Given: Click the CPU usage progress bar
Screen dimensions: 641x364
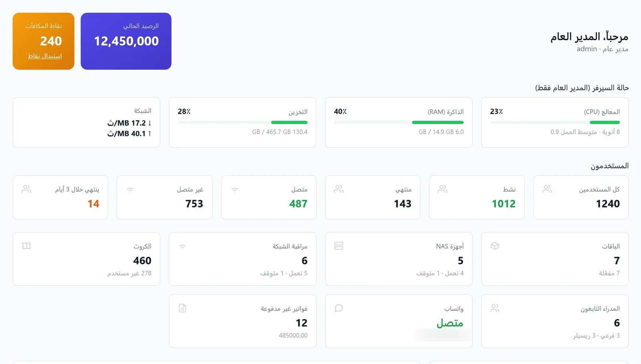Looking at the screenshot, I should pos(555,122).
